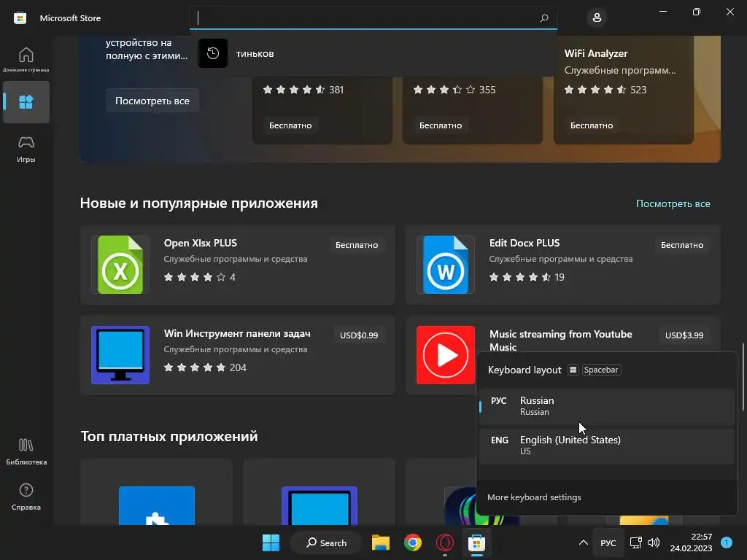747x560 pixels.
Task: Open the Games (Игры) section
Action: click(26, 149)
